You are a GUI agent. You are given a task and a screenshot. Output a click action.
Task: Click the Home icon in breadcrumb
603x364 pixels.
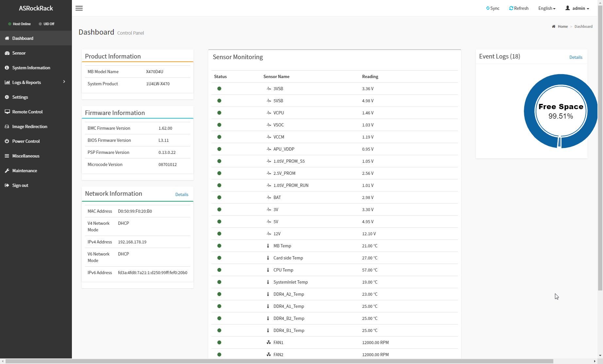point(554,26)
